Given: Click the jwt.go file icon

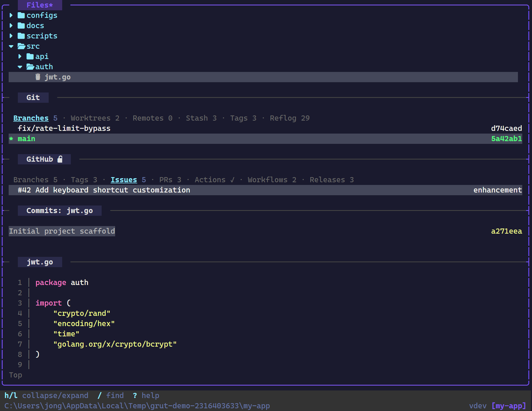Looking at the screenshot, I should [x=38, y=77].
